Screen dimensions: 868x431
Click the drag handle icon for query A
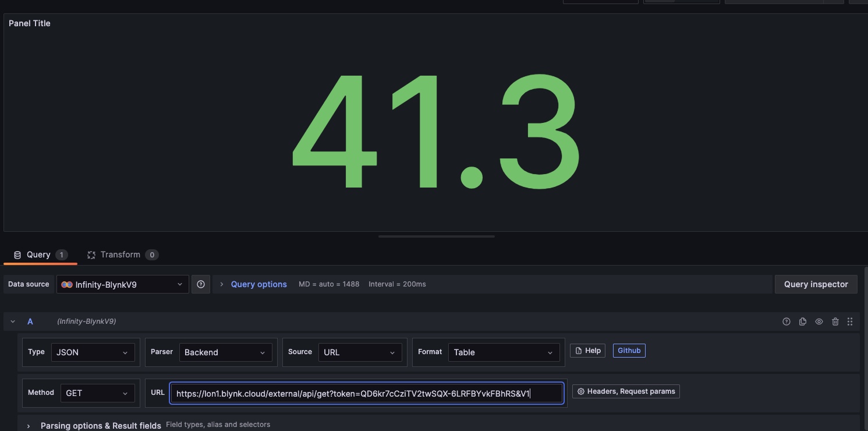(x=850, y=321)
